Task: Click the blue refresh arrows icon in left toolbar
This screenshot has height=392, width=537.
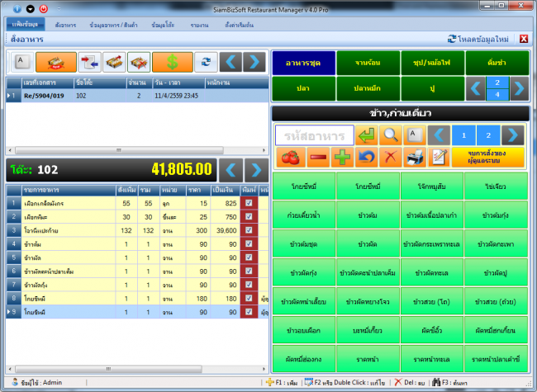Action: point(206,62)
